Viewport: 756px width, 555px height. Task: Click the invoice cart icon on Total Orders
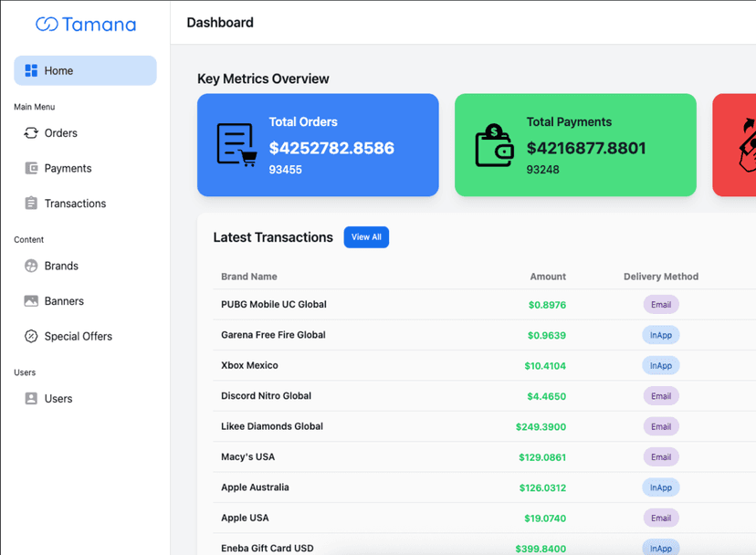coord(236,145)
